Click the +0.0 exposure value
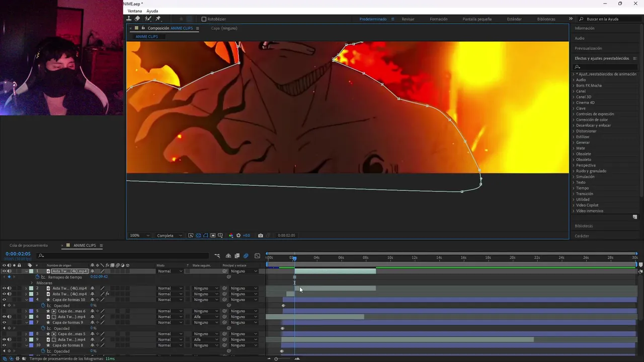The height and width of the screenshot is (362, 644). click(x=247, y=235)
